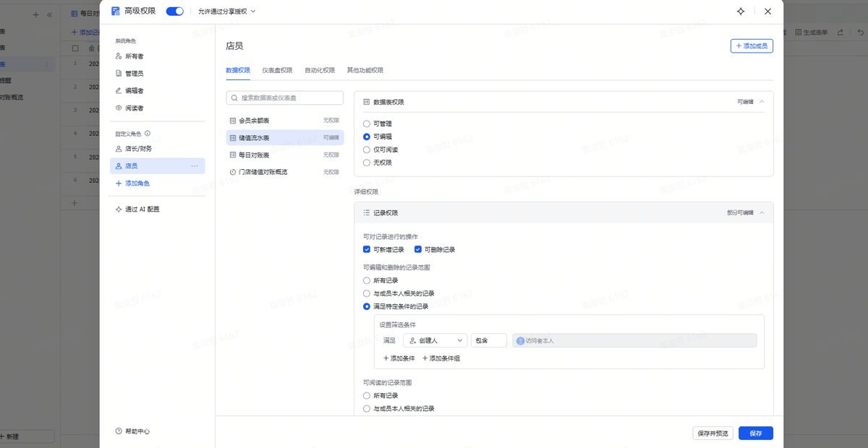Open the 创建人 field dropdown
Screen dimensions: 868x448
pos(435,340)
